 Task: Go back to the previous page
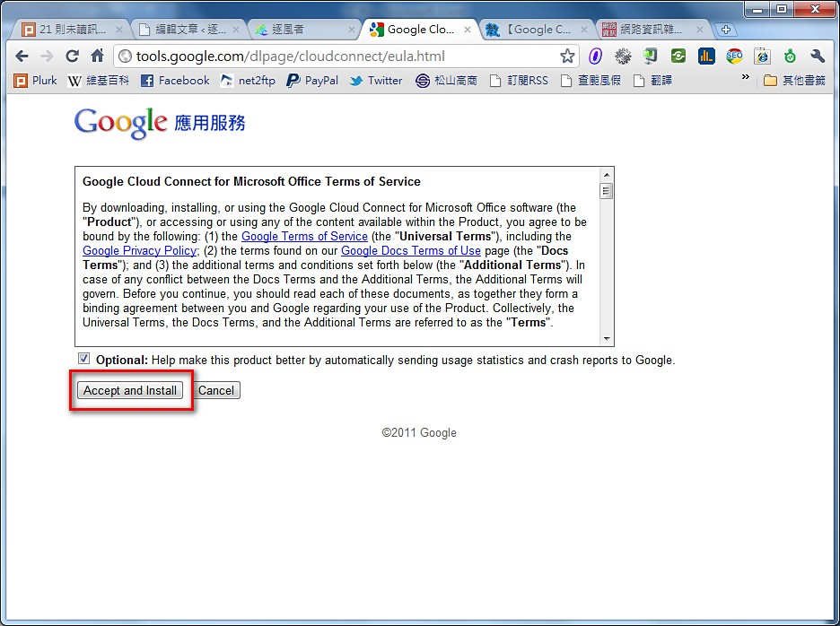click(x=22, y=56)
